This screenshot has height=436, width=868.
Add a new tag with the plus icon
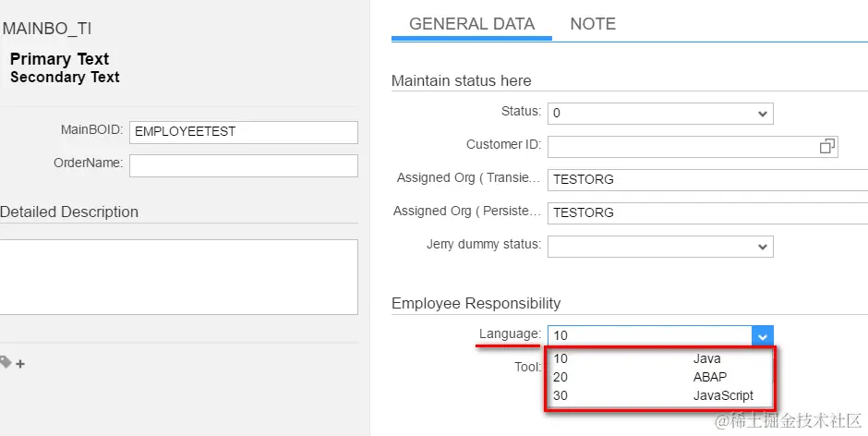pos(20,364)
